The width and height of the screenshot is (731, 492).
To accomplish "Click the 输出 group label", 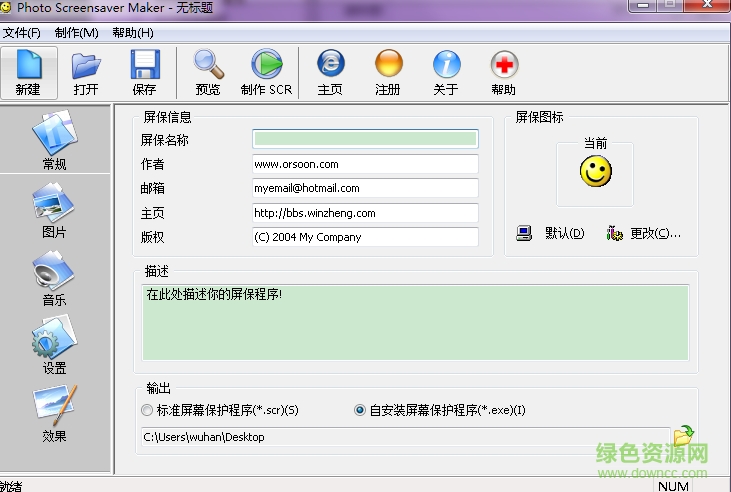I will [159, 388].
